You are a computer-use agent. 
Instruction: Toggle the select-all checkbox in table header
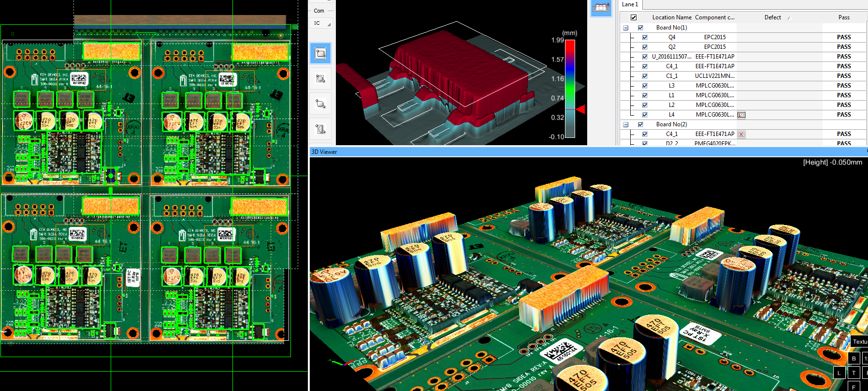tap(633, 17)
